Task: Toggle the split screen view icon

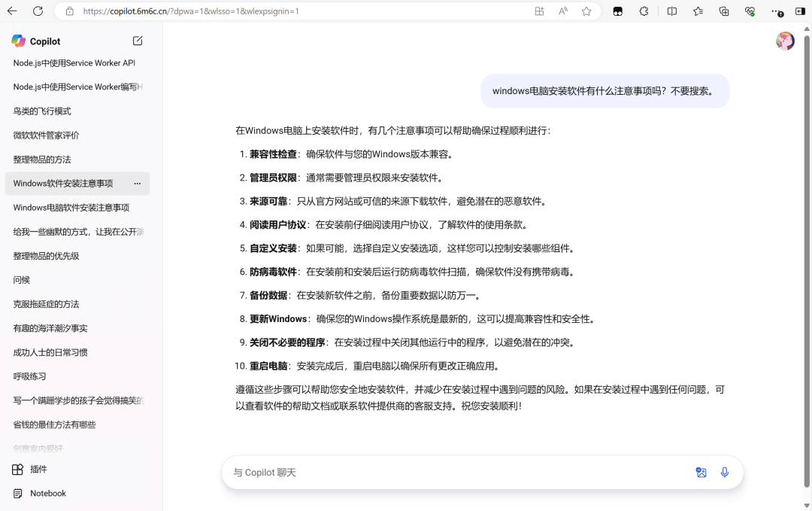Action: pyautogui.click(x=672, y=11)
